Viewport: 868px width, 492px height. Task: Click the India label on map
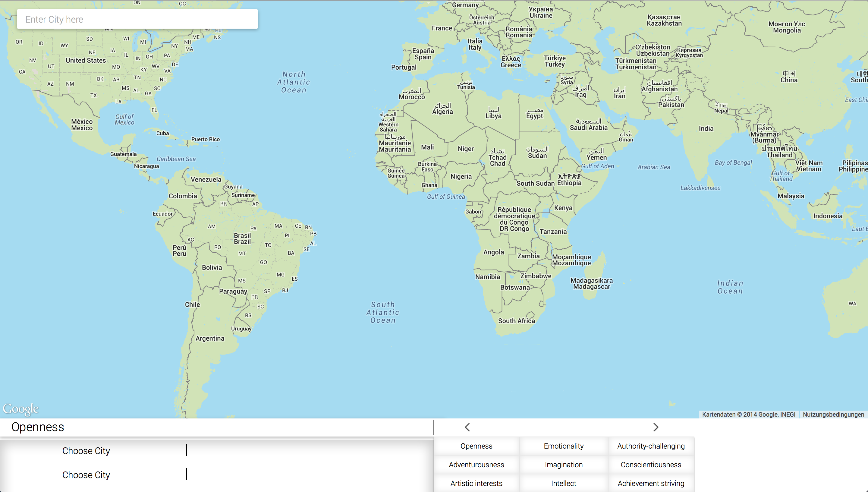click(706, 128)
